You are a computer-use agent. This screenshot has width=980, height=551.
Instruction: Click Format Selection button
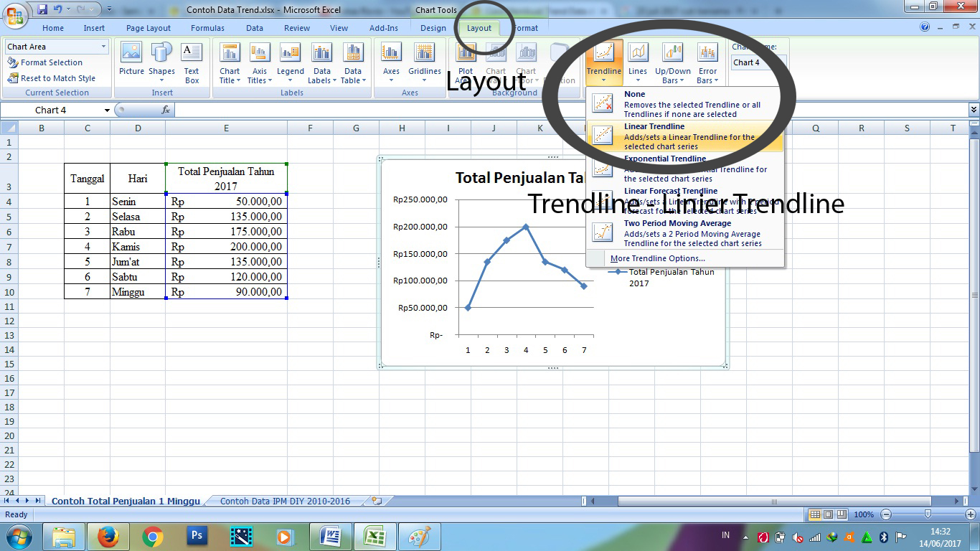45,62
